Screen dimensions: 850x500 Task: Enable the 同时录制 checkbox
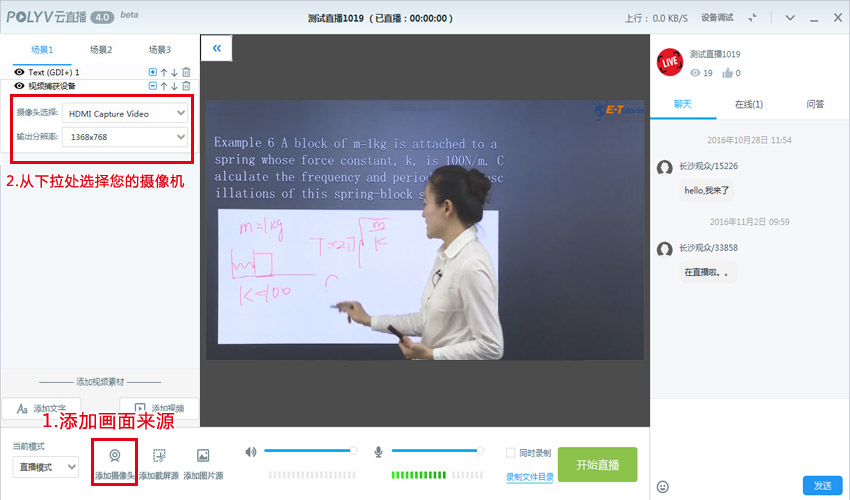511,453
